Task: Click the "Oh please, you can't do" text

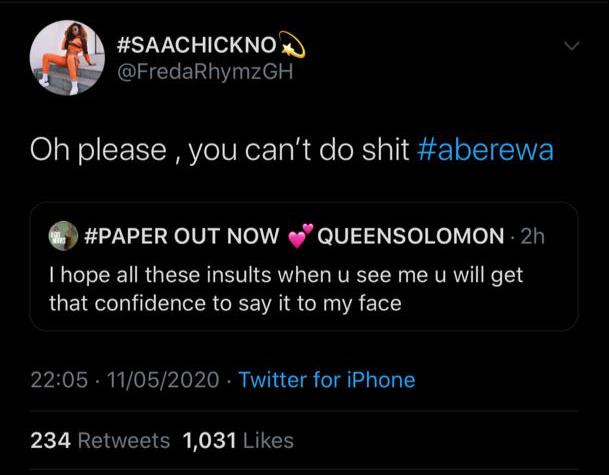Action: (219, 150)
